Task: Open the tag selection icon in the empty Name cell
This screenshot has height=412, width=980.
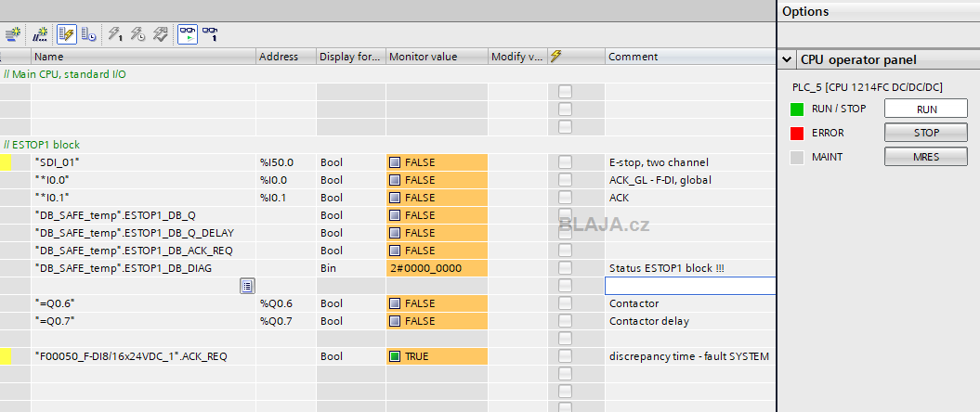Action: (x=247, y=286)
